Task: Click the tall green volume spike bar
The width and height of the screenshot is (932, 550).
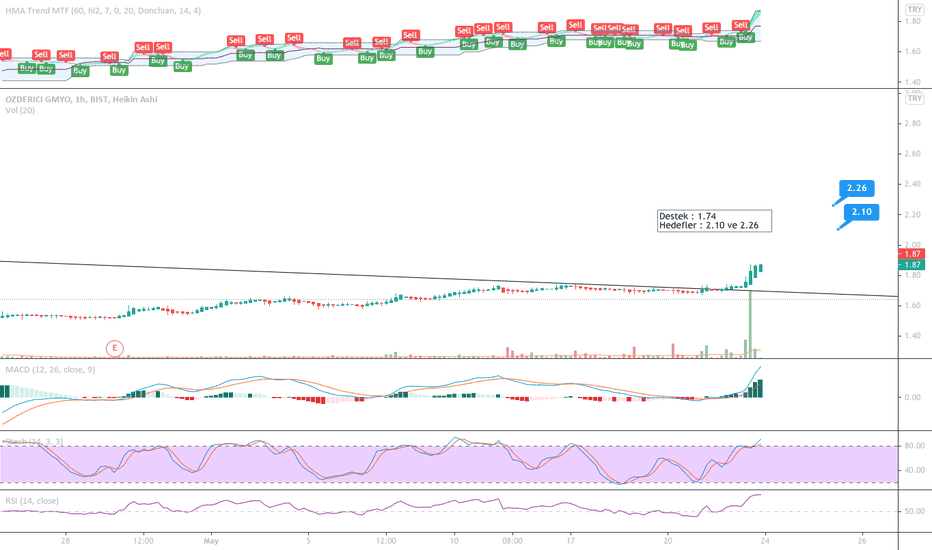Action: 750,323
